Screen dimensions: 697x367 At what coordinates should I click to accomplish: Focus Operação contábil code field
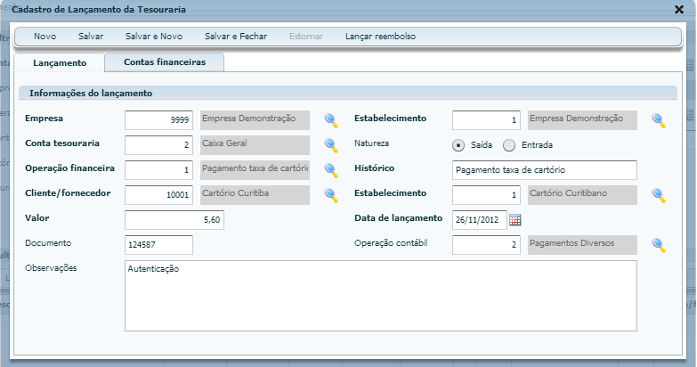point(486,244)
